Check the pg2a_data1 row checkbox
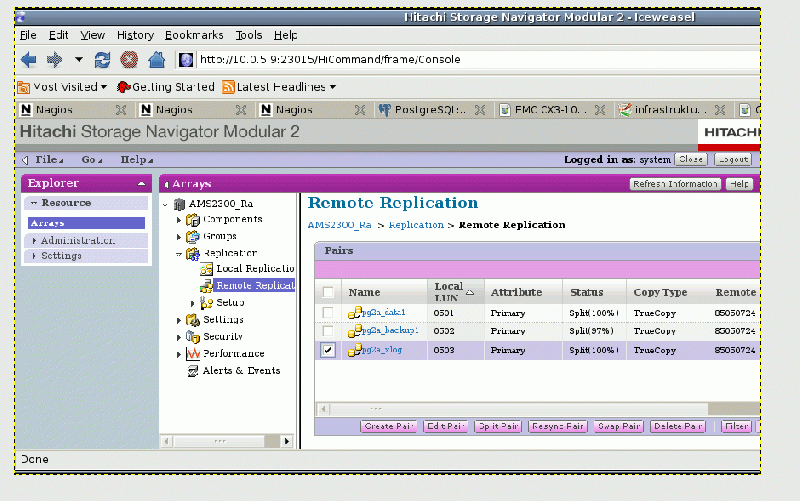Viewport: 800px width, 501px height. tap(328, 313)
